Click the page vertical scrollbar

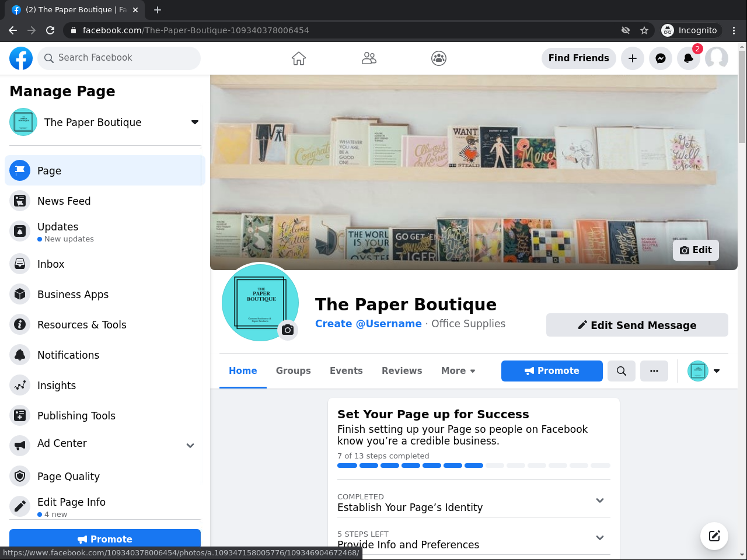coord(742,96)
